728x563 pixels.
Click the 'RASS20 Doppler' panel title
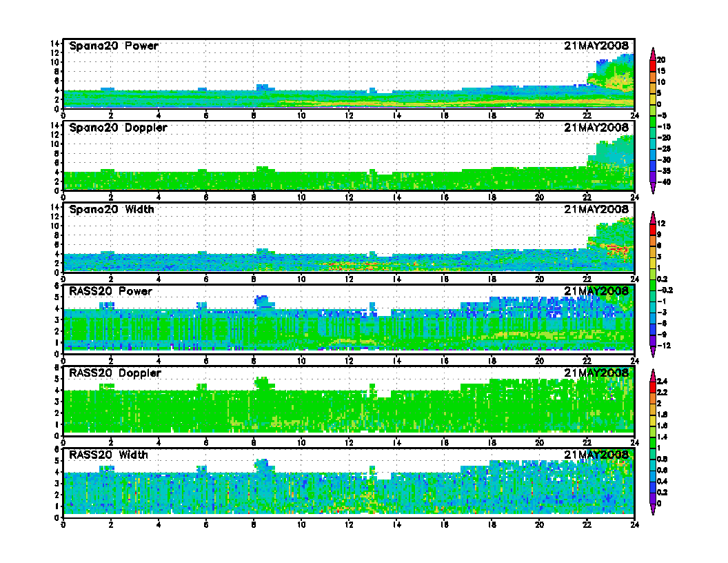pyautogui.click(x=114, y=373)
